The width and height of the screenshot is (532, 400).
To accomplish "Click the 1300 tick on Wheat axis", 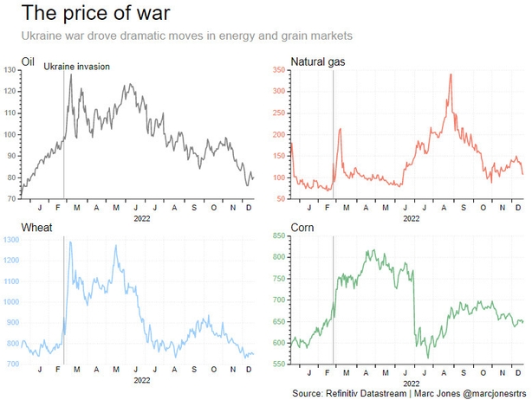I will 11,240.
